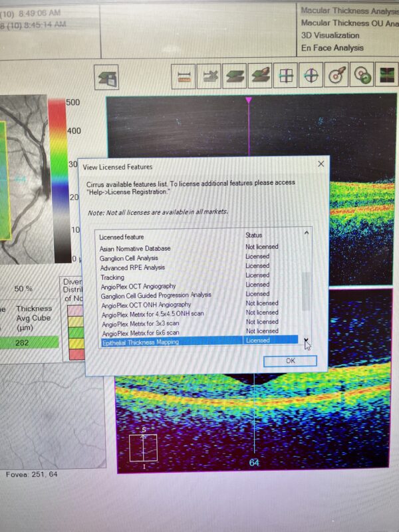Click the save layers icon with floppy disk
399x532 pixels.
pos(106,77)
